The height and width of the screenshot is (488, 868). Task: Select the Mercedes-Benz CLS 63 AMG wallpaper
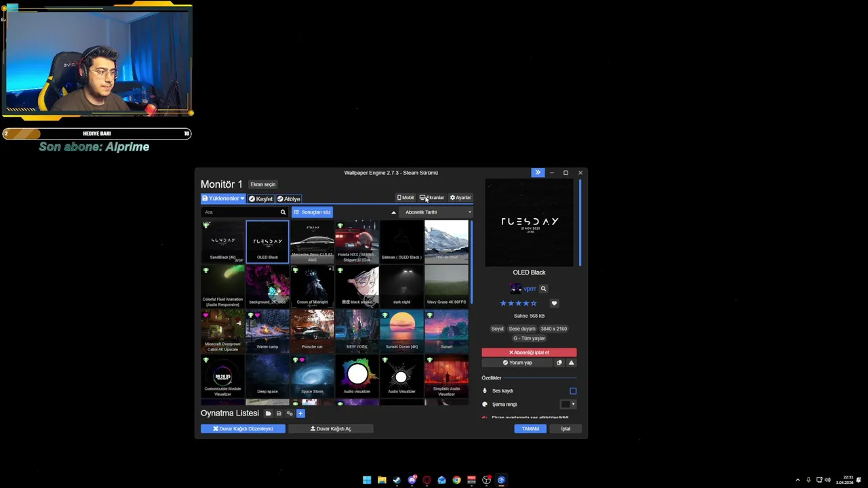coord(312,241)
